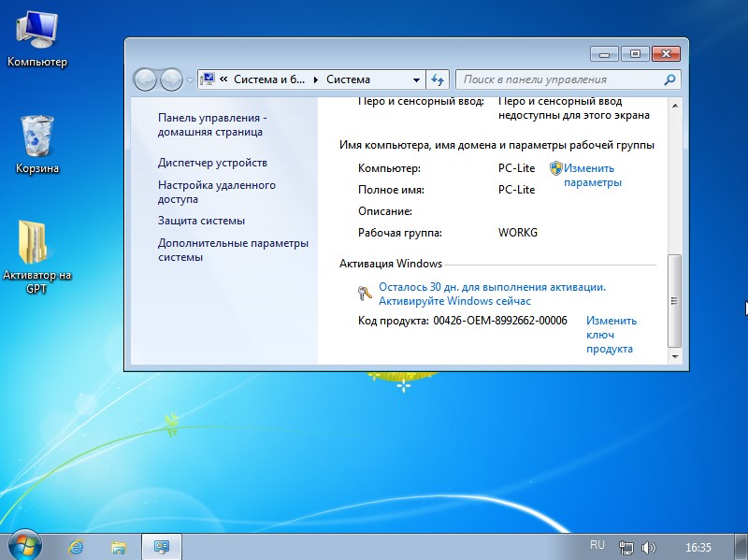Click the Forward navigation arrow button
The image size is (748, 560).
(171, 79)
